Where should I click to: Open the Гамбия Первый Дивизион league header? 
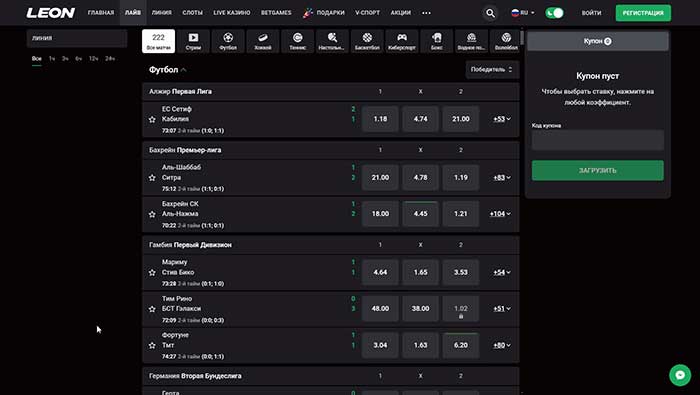331,245
